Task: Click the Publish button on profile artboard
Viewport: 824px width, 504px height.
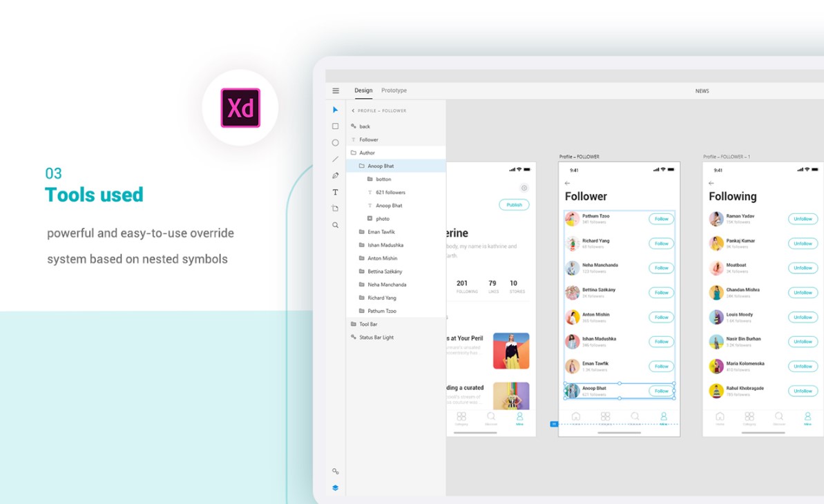Action: [x=514, y=205]
